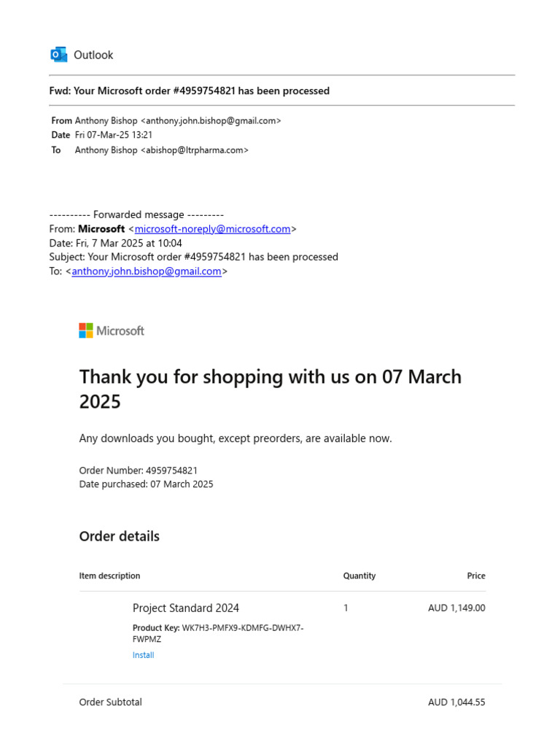Click the recipient abishop@ltrpharma.com address
560x747 pixels.
[x=194, y=150]
